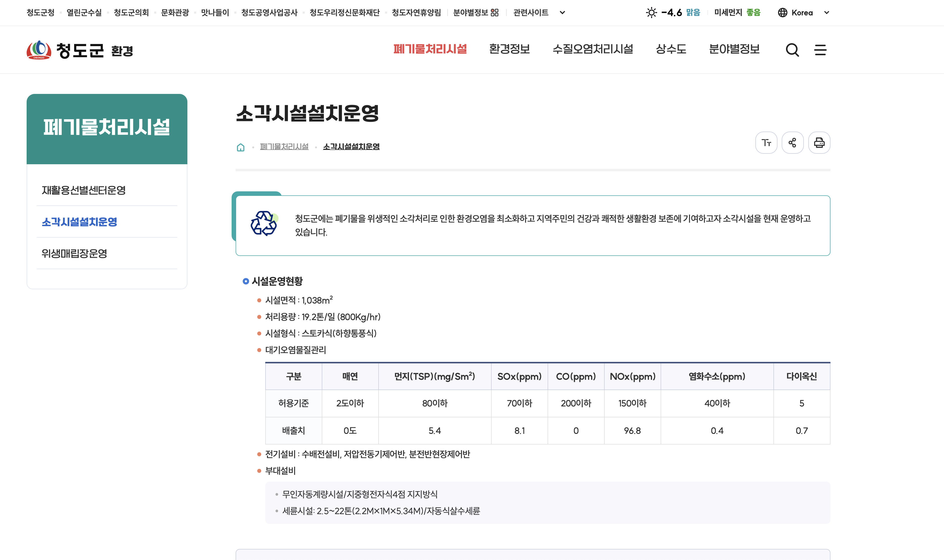The image size is (944, 560).
Task: Click the share page icon
Action: [792, 143]
